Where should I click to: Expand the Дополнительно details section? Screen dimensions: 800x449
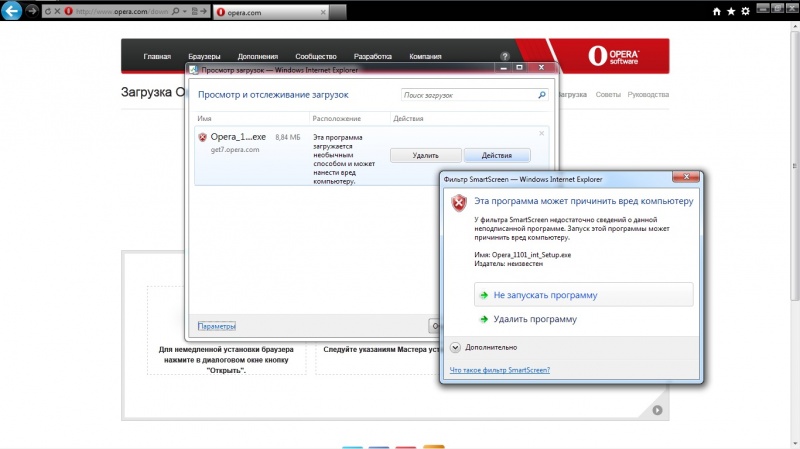point(455,347)
